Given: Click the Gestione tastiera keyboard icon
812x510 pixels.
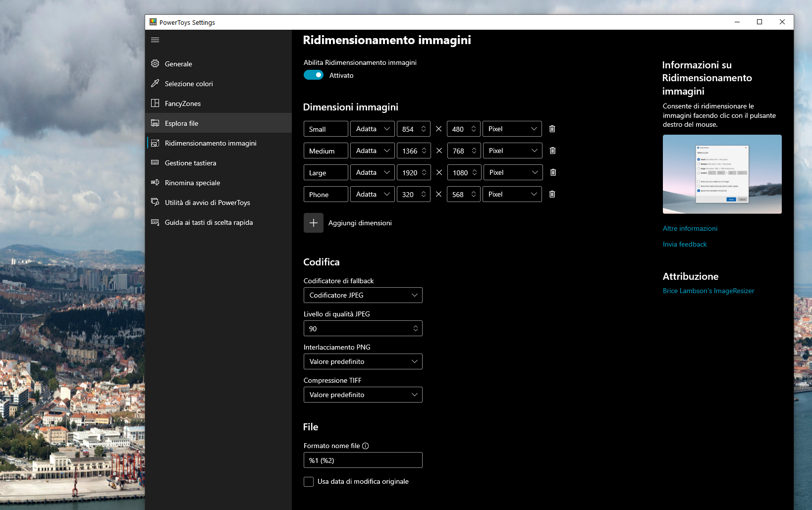Looking at the screenshot, I should click(x=155, y=162).
